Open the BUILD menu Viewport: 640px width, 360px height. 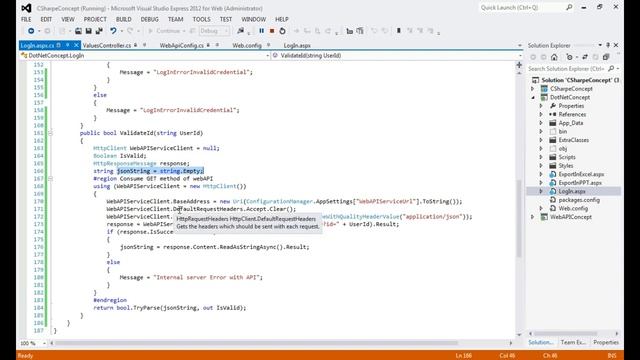coord(124,19)
